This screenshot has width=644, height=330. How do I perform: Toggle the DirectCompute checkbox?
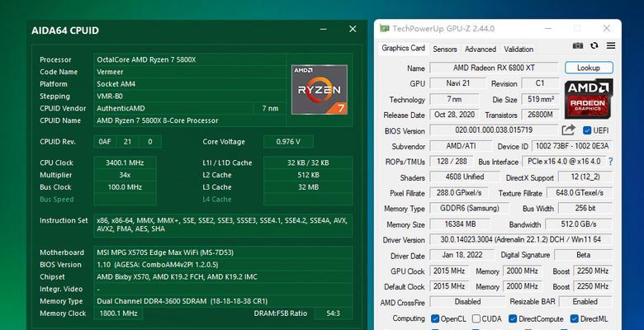click(x=513, y=318)
